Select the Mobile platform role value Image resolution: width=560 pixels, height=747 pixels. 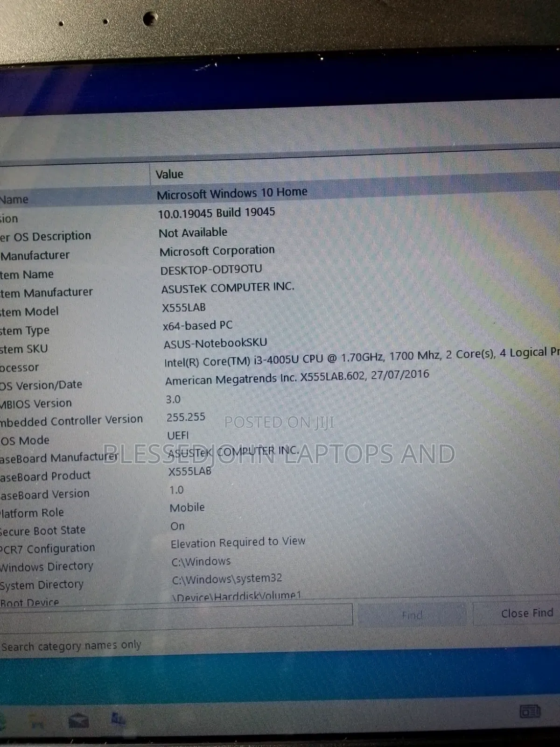point(187,507)
